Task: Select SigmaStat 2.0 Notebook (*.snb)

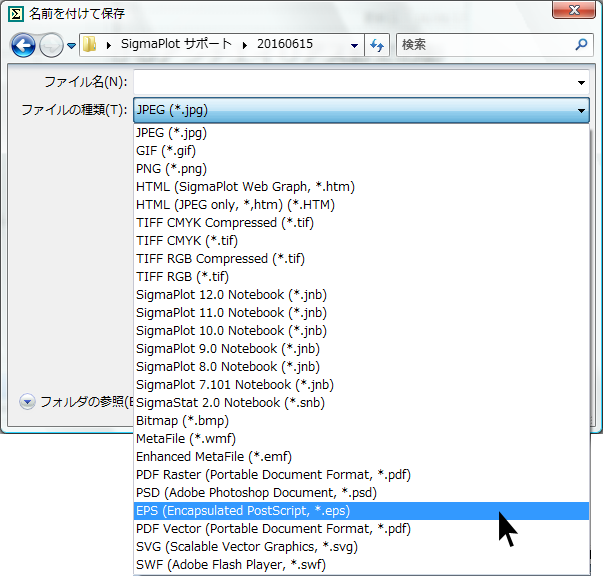Action: click(x=361, y=403)
